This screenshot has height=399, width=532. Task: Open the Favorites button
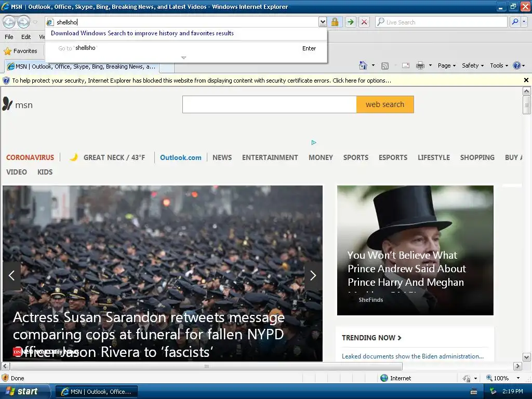[x=20, y=51]
